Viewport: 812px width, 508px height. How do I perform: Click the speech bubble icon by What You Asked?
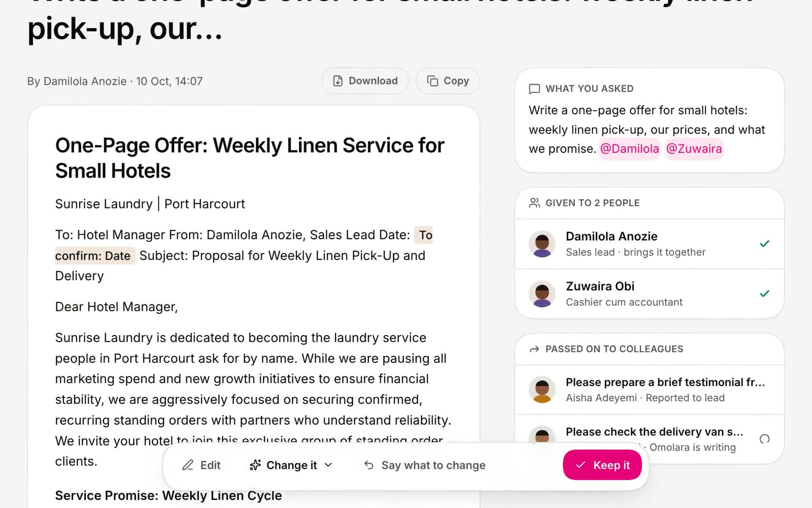pos(534,89)
